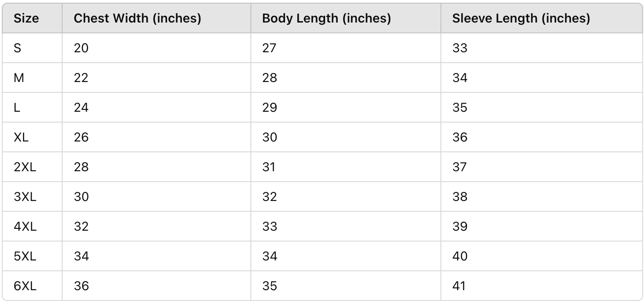
Task: Click the 5XL size cell
Action: (25, 256)
